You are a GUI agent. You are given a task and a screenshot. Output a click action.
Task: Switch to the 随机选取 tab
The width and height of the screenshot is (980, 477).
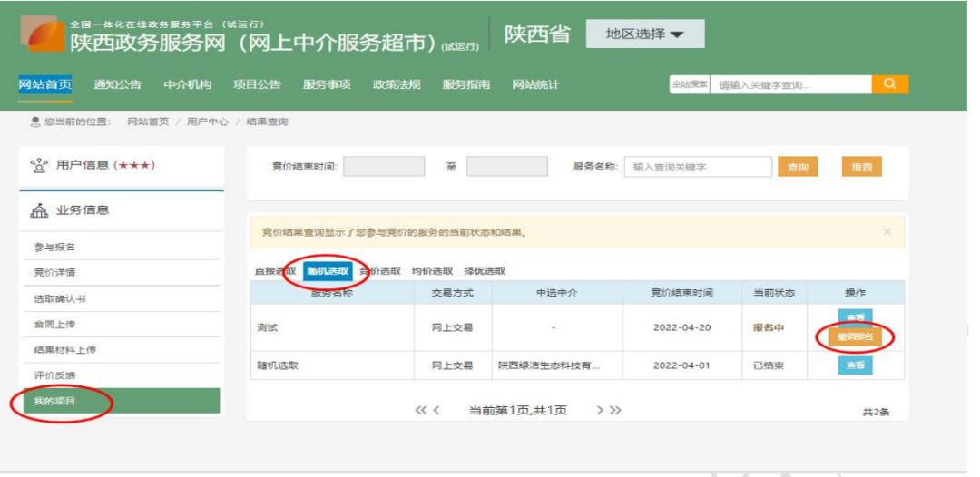pyautogui.click(x=328, y=271)
